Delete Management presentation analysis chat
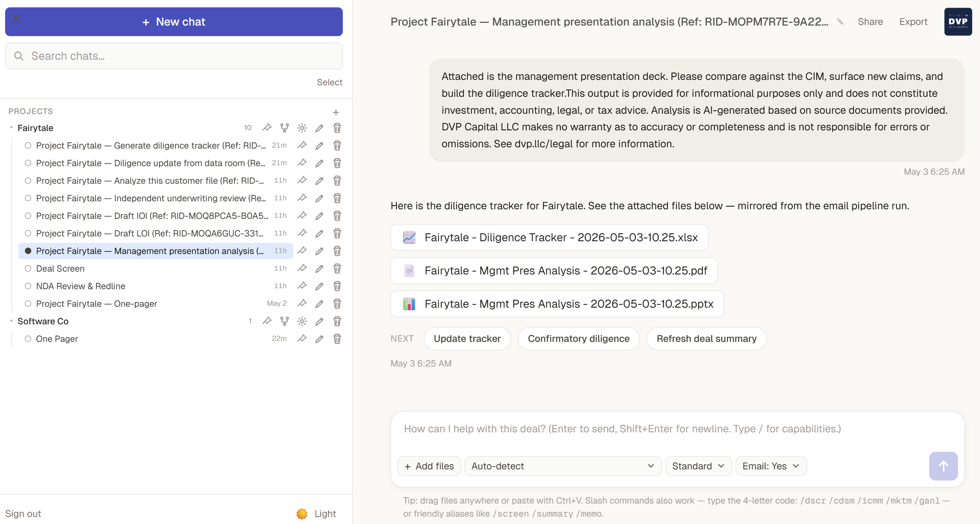 [x=337, y=250]
